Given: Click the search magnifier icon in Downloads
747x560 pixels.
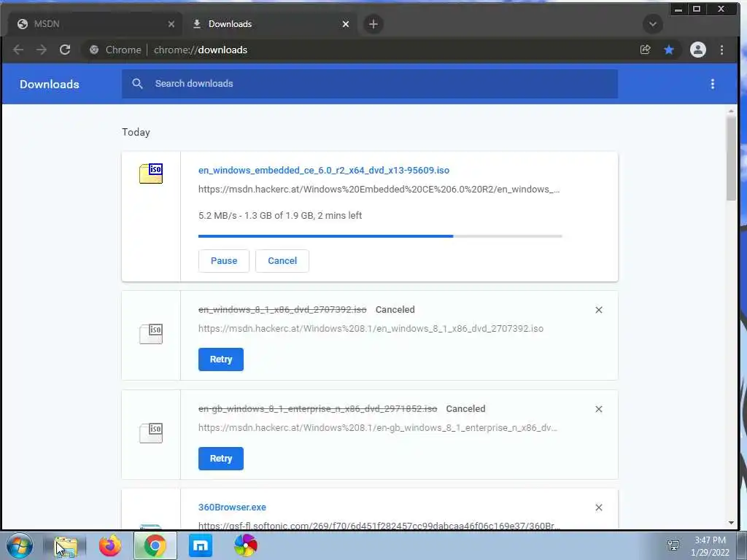Looking at the screenshot, I should coord(137,83).
